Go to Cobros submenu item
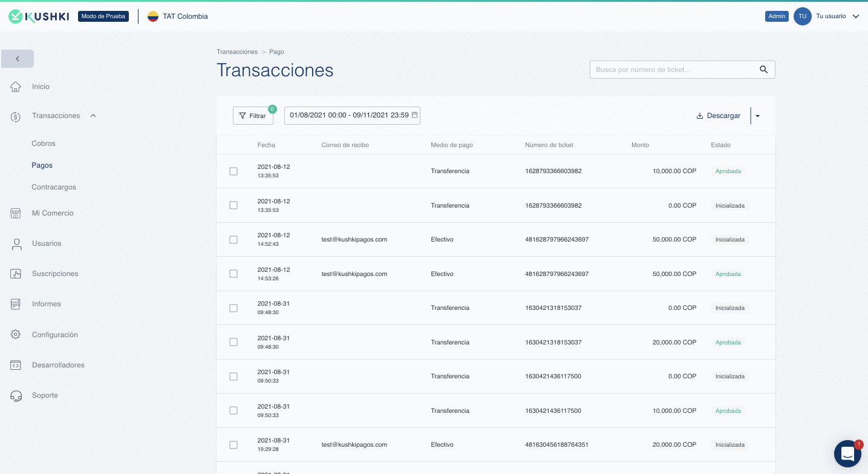 (x=44, y=143)
